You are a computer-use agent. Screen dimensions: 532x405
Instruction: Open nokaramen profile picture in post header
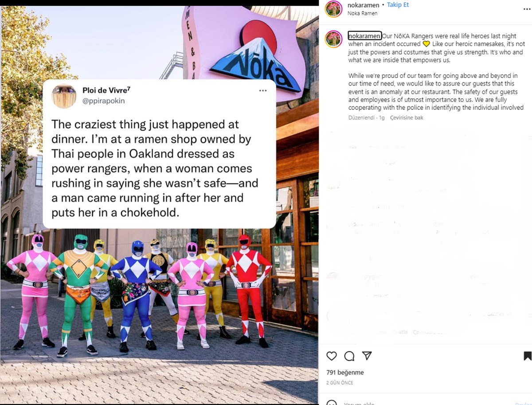click(333, 9)
